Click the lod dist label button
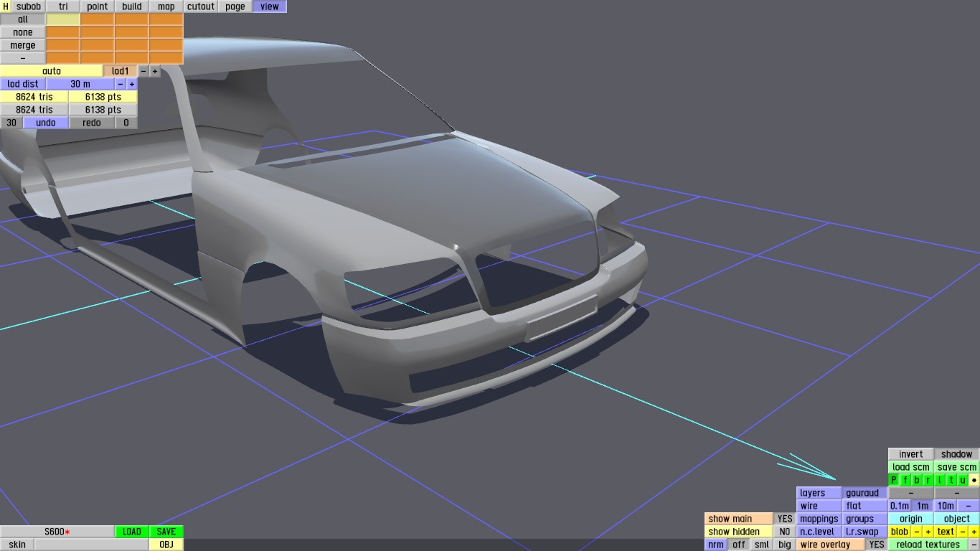This screenshot has height=551, width=980. 23,84
